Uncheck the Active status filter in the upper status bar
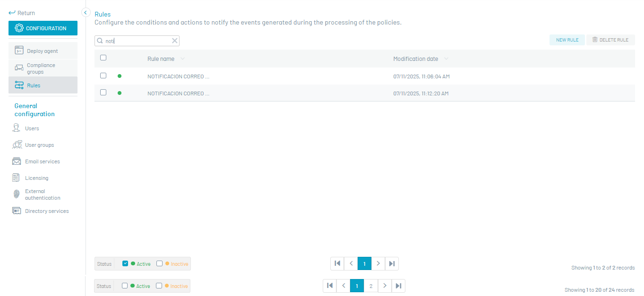This screenshot has height=296, width=644. (x=125, y=263)
